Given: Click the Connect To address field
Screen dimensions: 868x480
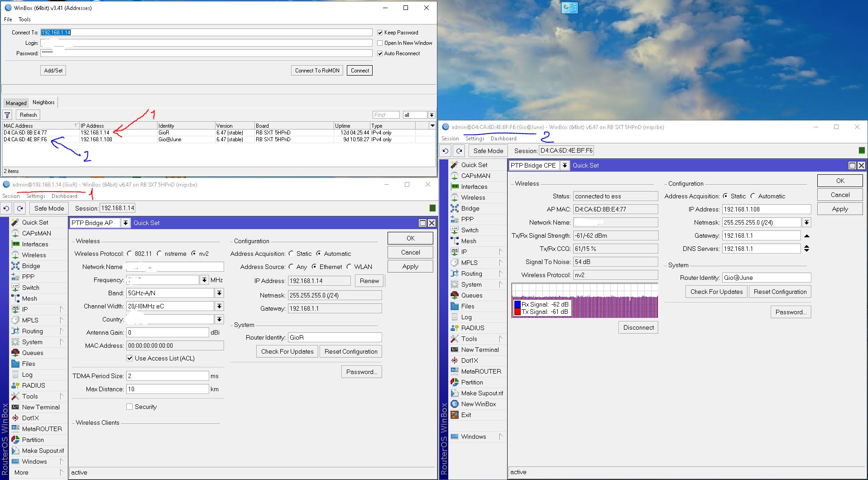Looking at the screenshot, I should (206, 33).
